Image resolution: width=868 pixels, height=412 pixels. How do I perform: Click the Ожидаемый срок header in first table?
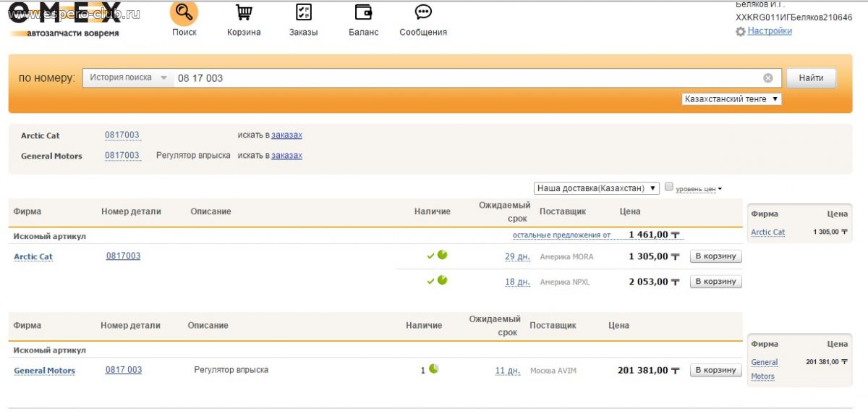(504, 211)
